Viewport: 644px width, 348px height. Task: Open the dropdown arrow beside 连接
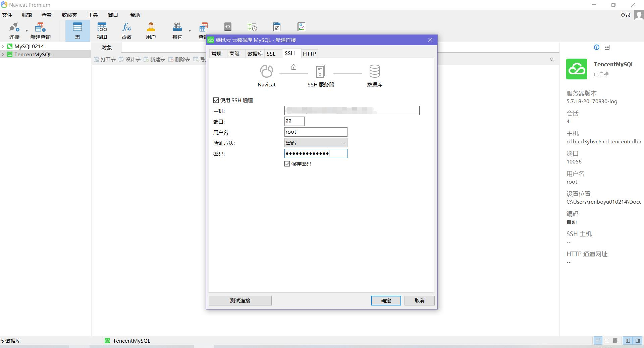click(x=26, y=31)
